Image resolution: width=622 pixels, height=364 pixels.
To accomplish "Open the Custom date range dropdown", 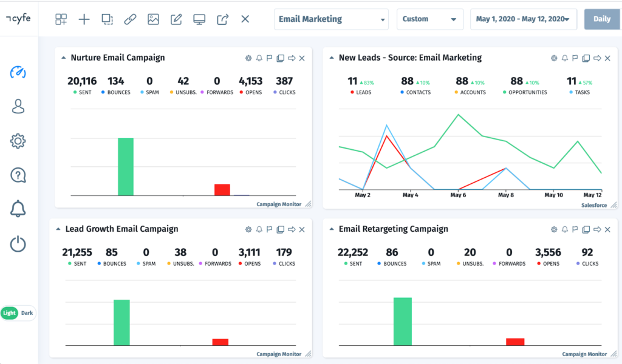I will tap(430, 19).
